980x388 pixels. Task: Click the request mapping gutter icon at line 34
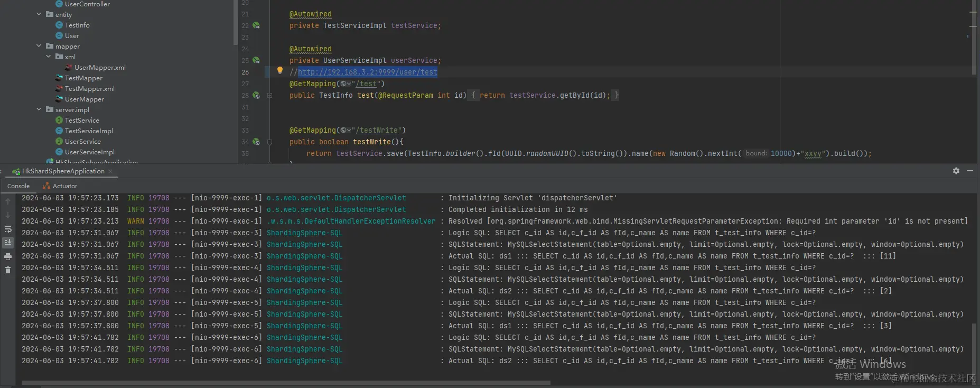(x=256, y=142)
